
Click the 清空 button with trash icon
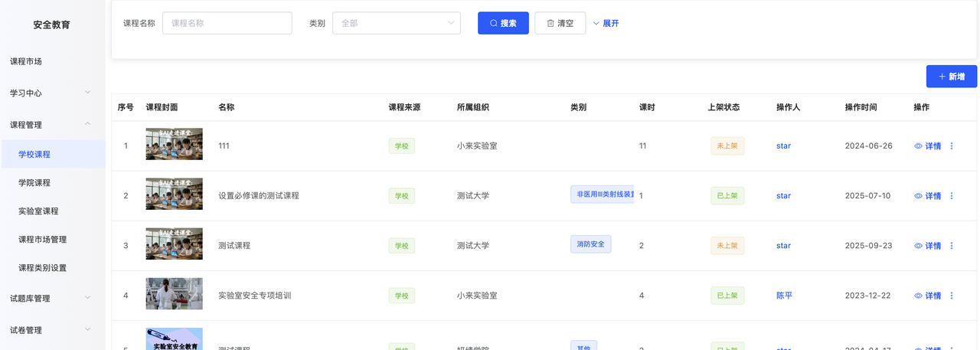click(560, 23)
